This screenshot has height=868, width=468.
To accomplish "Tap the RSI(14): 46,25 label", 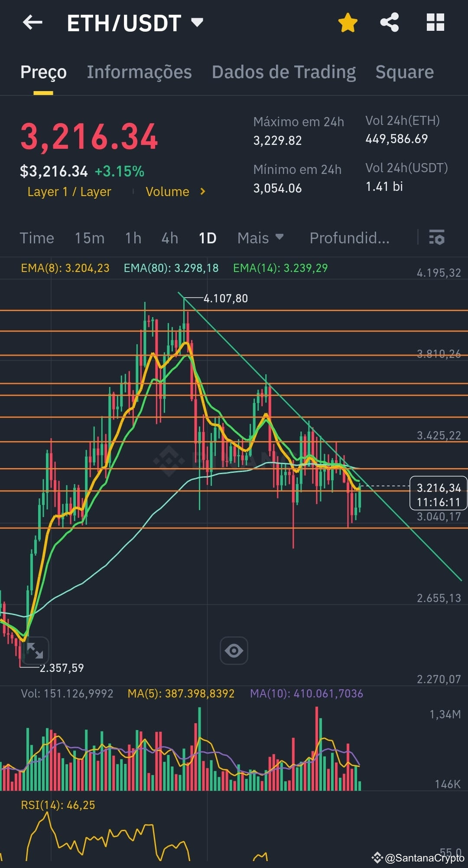I will 58,805.
